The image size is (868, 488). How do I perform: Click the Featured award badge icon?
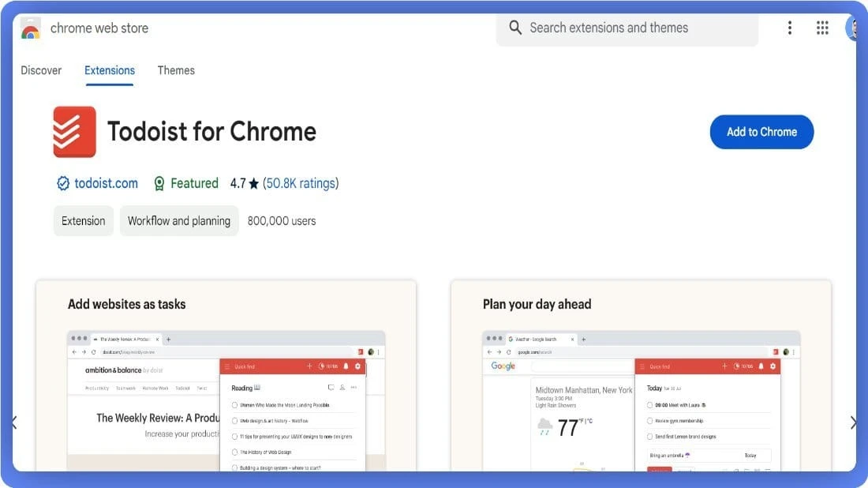click(159, 183)
